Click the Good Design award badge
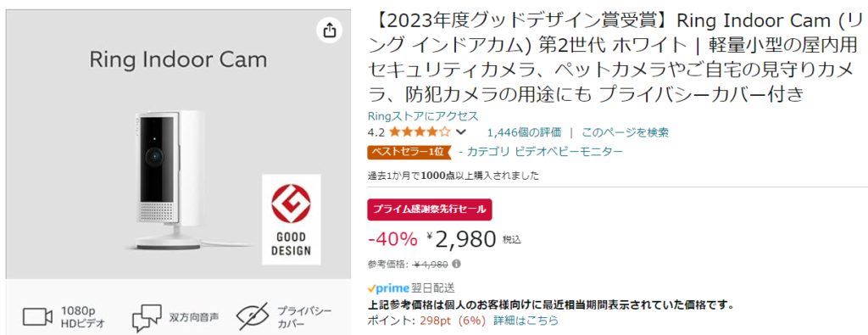The height and width of the screenshot is (335, 868). point(292,220)
